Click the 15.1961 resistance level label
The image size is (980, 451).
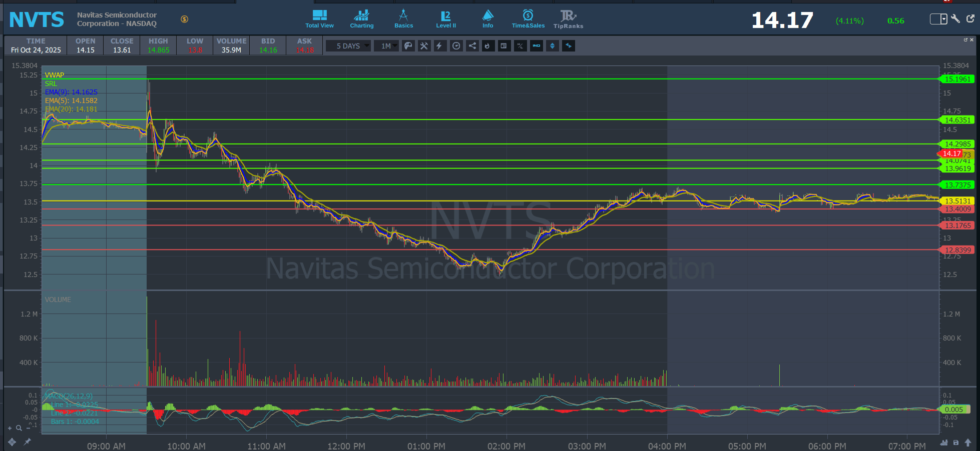tap(957, 79)
